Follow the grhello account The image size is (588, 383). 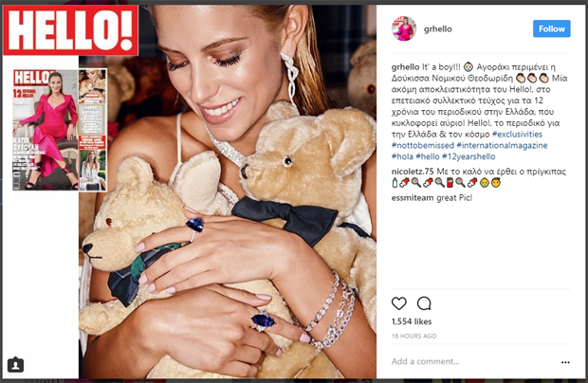tap(552, 28)
